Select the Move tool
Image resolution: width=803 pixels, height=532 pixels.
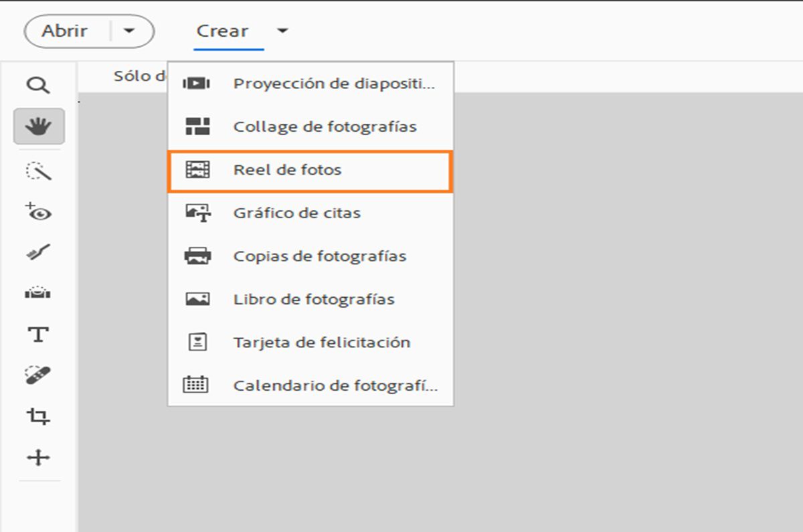pyautogui.click(x=39, y=458)
